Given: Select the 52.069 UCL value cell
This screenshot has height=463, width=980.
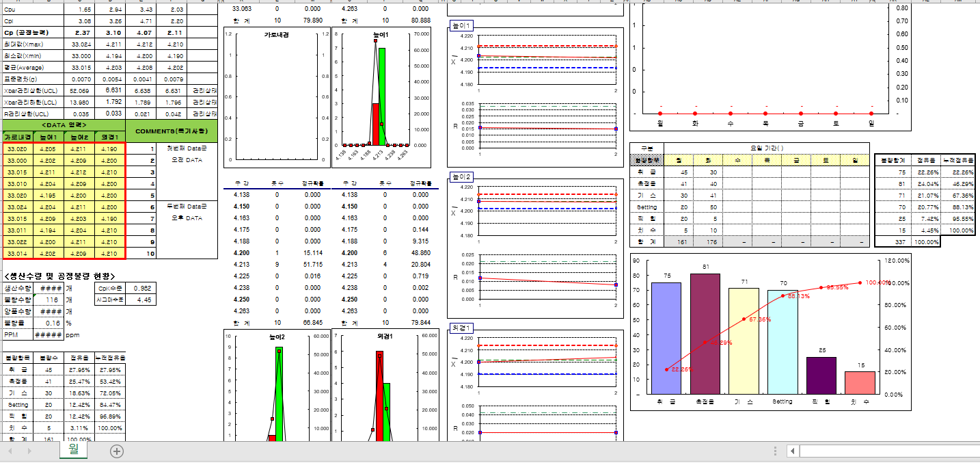Looking at the screenshot, I should pyautogui.click(x=79, y=90).
